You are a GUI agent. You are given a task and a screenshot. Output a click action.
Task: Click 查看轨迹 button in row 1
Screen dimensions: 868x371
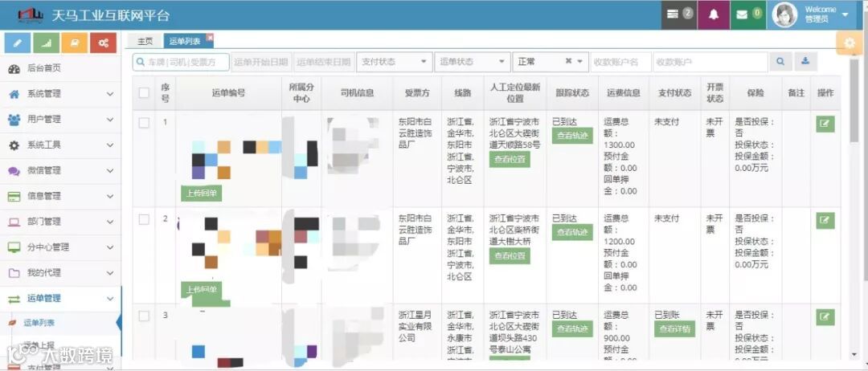[x=572, y=136]
